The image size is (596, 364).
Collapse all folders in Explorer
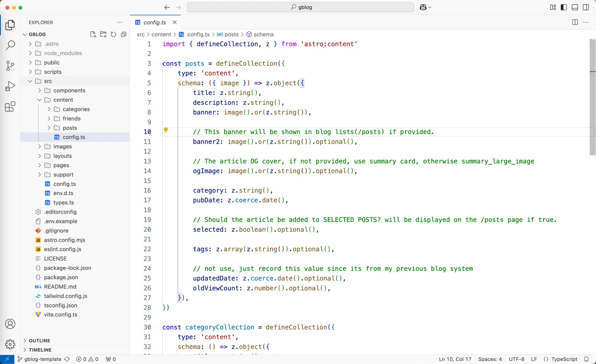124,35
